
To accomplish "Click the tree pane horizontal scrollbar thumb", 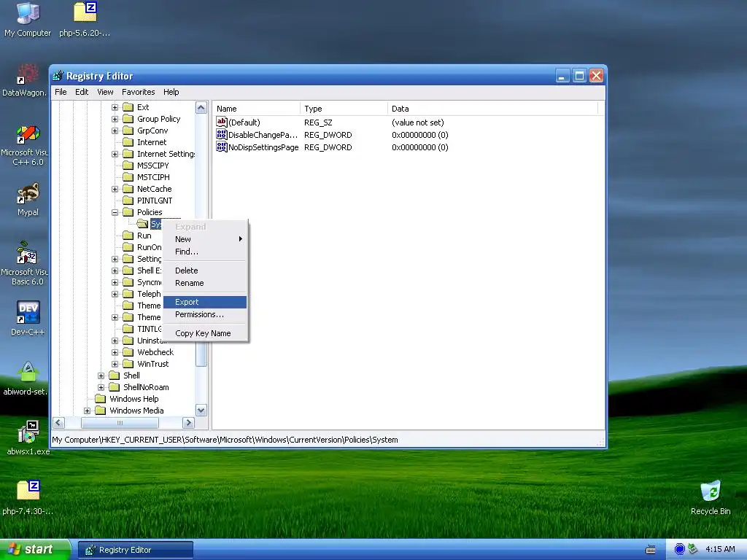I will (120, 422).
